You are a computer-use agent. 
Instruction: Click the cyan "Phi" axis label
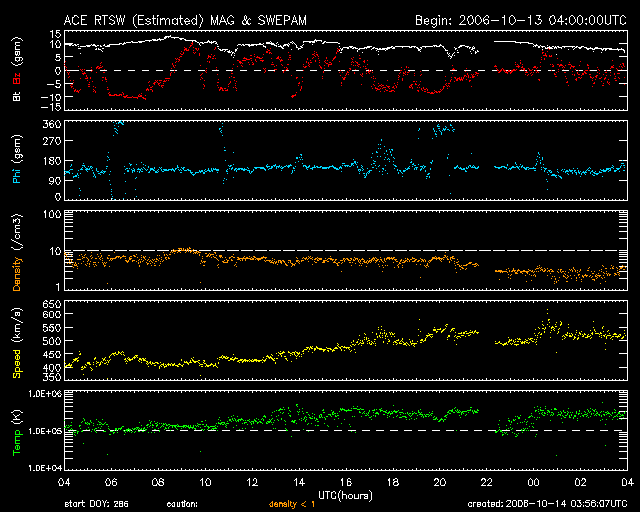17,174
